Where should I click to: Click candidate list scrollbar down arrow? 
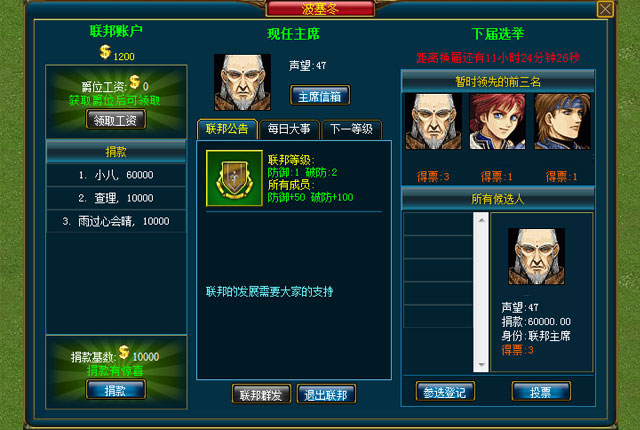[481, 365]
